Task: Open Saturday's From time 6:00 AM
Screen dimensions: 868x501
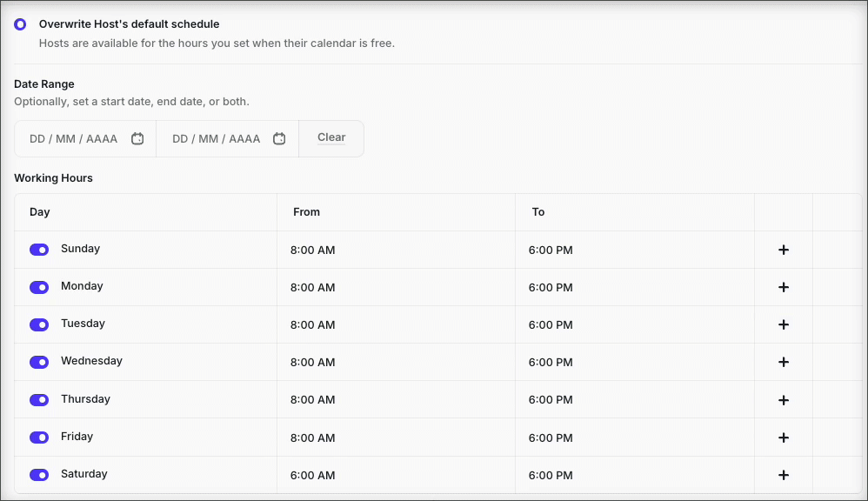Action: click(x=313, y=475)
